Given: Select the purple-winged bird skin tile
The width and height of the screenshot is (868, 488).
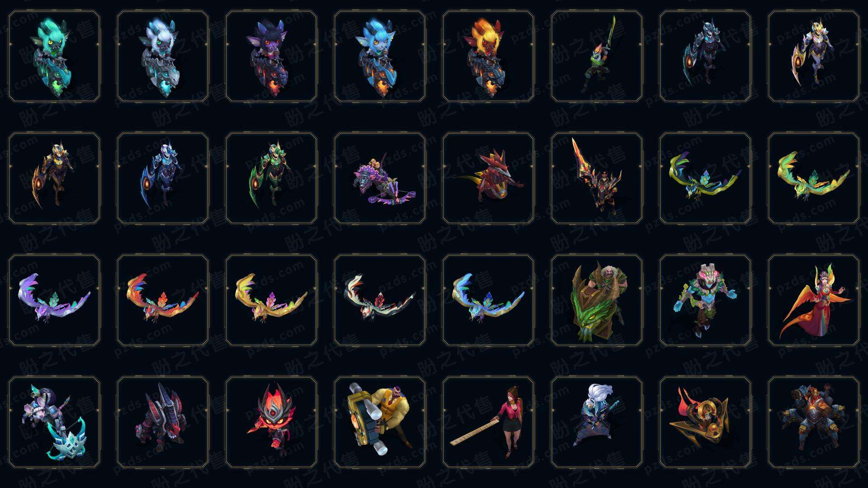Looking at the screenshot, I should 54,300.
